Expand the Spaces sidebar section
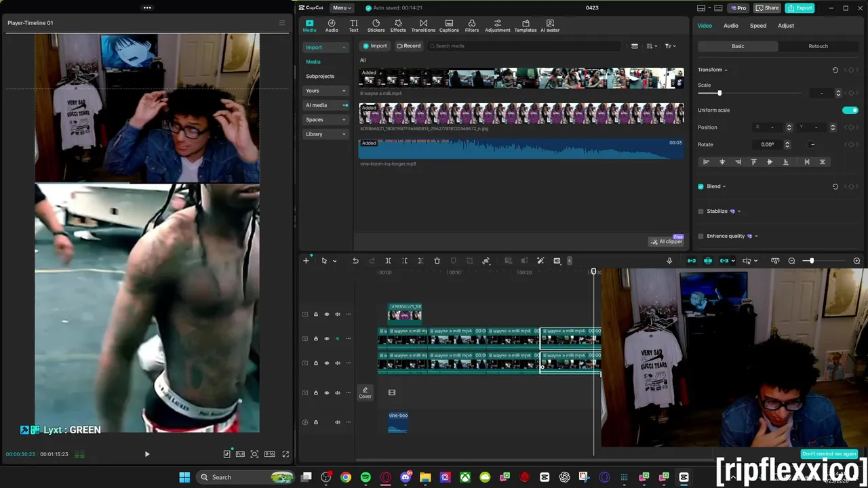The image size is (868, 488). pos(325,119)
